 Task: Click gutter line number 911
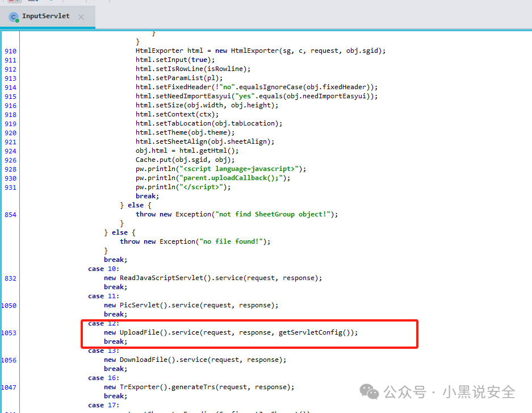point(10,60)
